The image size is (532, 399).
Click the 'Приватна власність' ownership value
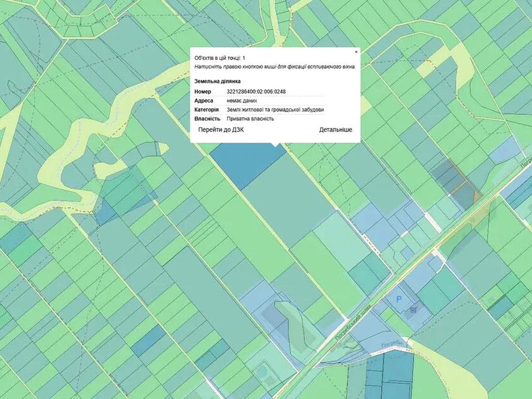pos(250,119)
